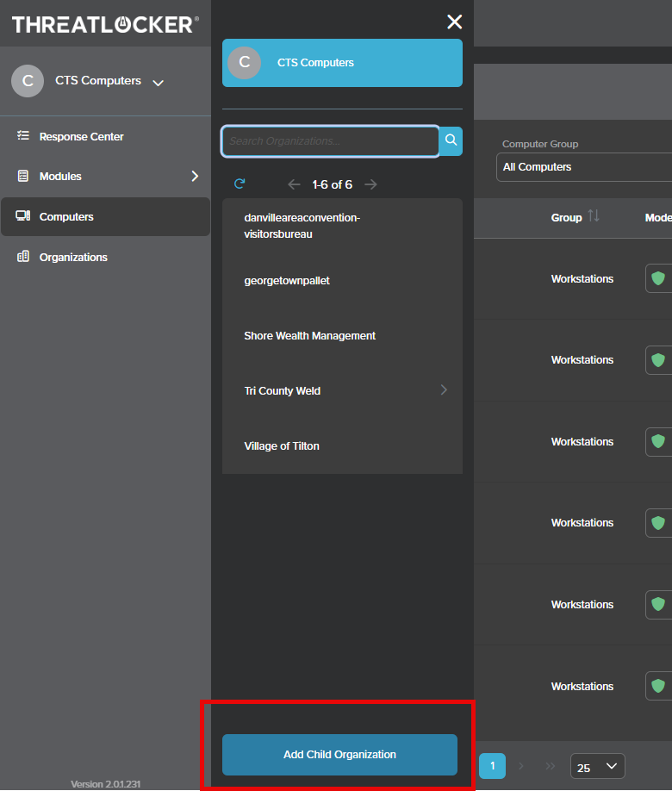This screenshot has height=791, width=672.
Task: Click the Computers monitor icon
Action: coord(23,216)
